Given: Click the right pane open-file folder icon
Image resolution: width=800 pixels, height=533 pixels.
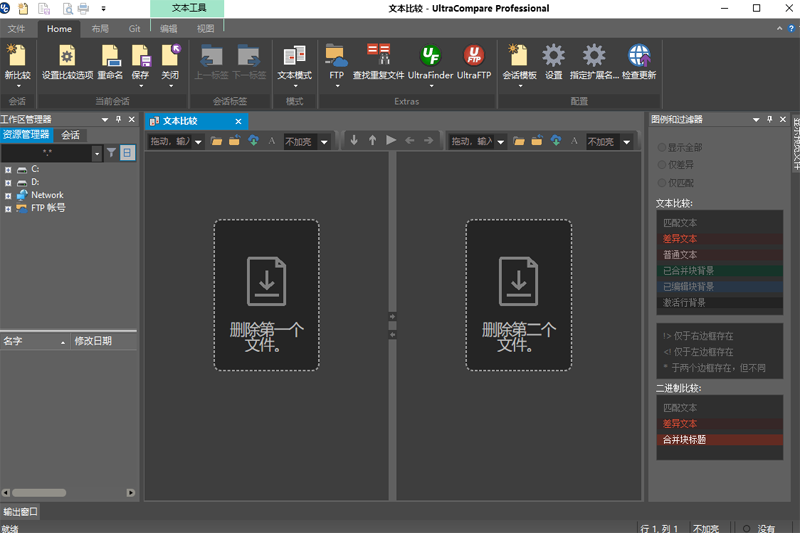Looking at the screenshot, I should [519, 141].
